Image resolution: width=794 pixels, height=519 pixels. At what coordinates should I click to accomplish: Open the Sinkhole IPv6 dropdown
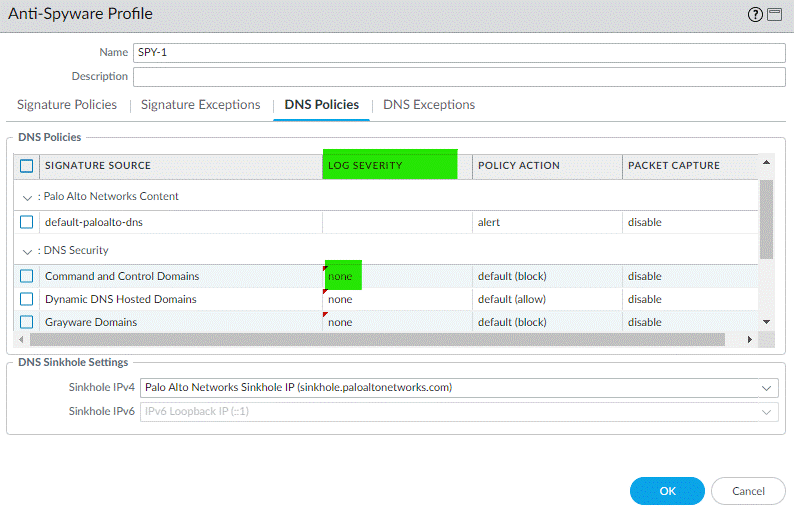click(x=766, y=412)
